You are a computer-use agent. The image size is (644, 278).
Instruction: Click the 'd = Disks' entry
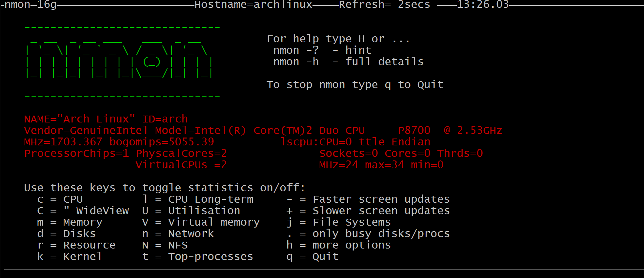[x=67, y=233]
